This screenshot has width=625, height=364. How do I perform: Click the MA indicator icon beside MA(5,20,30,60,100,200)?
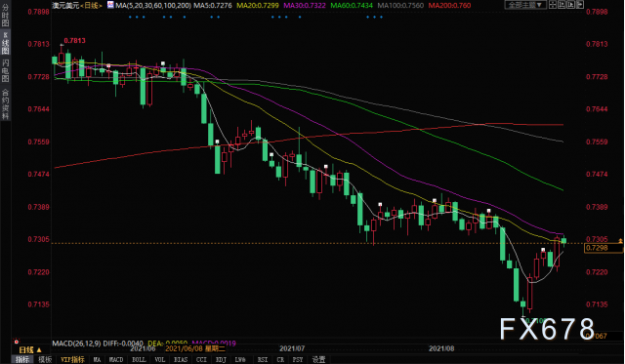coord(110,5)
